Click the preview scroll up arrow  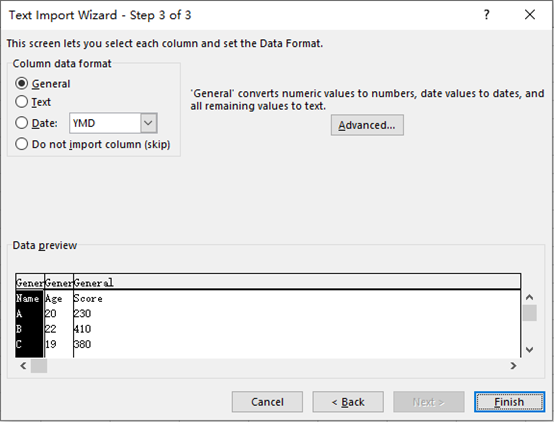click(529, 297)
